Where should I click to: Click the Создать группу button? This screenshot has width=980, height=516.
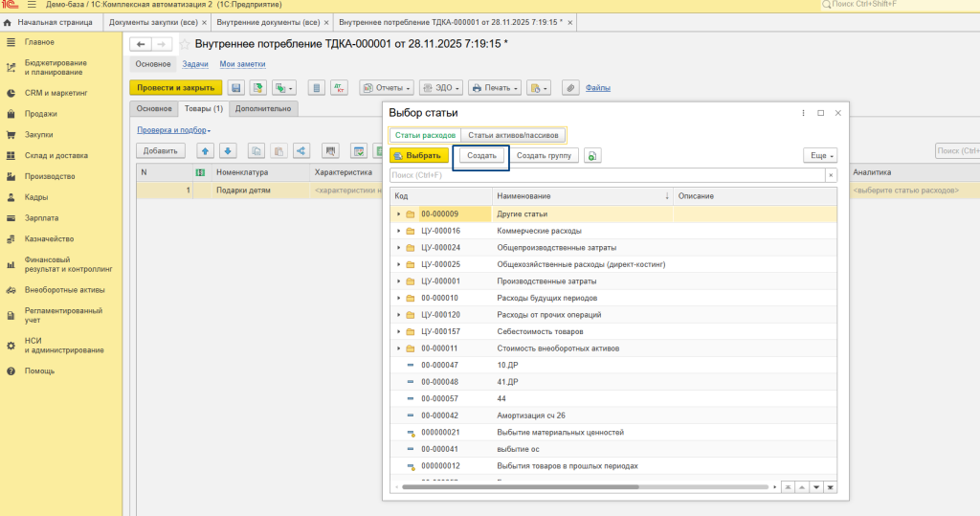click(x=544, y=155)
